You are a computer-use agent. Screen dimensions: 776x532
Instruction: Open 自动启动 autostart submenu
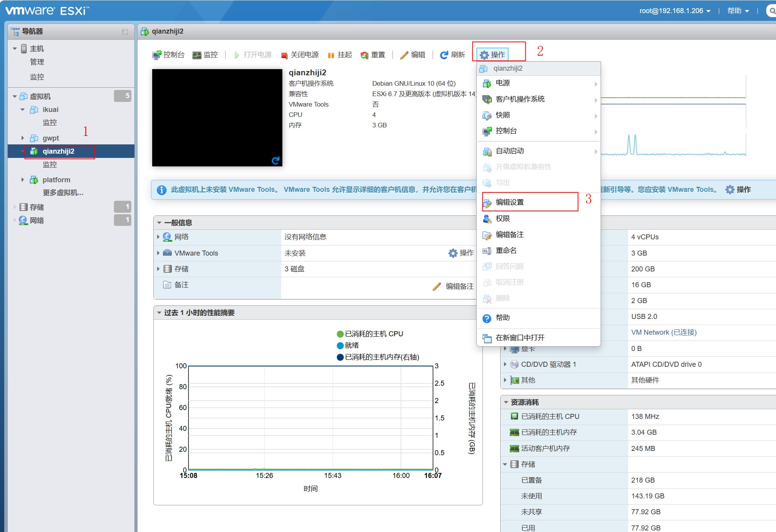[538, 151]
